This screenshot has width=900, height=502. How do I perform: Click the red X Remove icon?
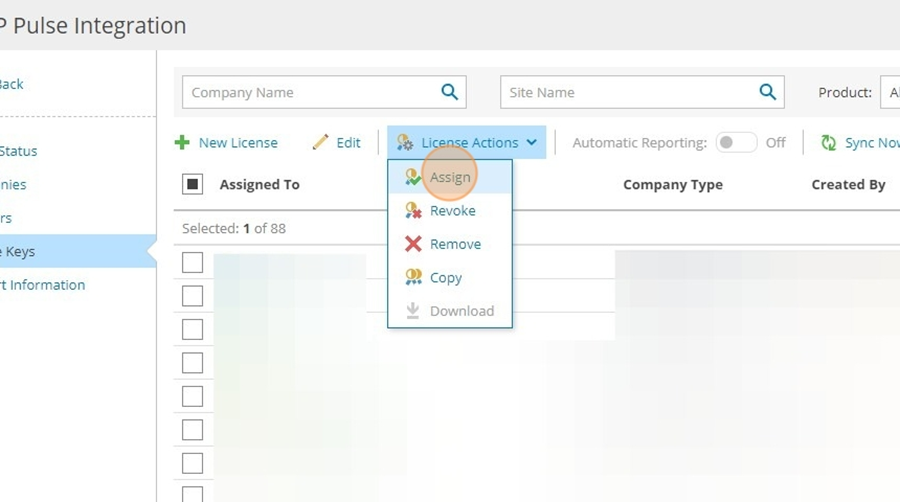413,244
